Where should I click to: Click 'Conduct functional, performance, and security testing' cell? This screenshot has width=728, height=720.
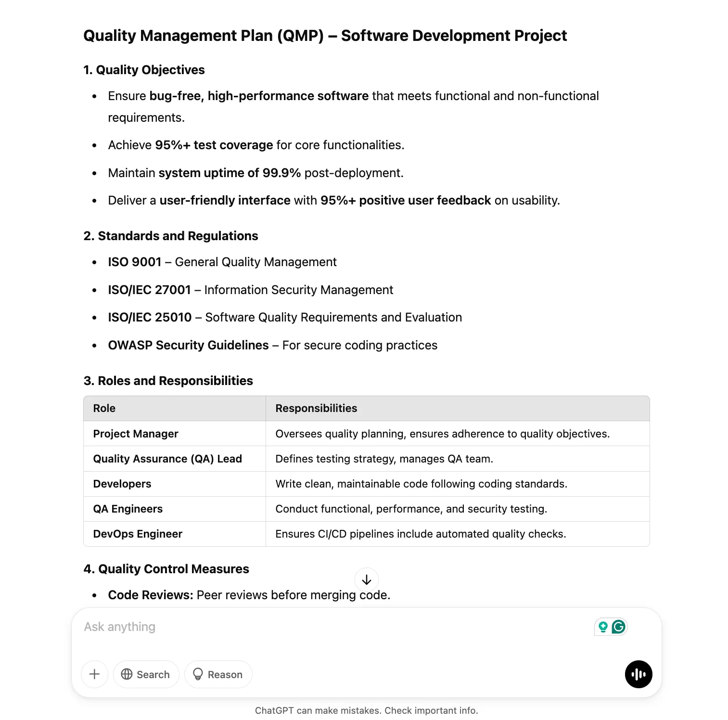pyautogui.click(x=458, y=509)
